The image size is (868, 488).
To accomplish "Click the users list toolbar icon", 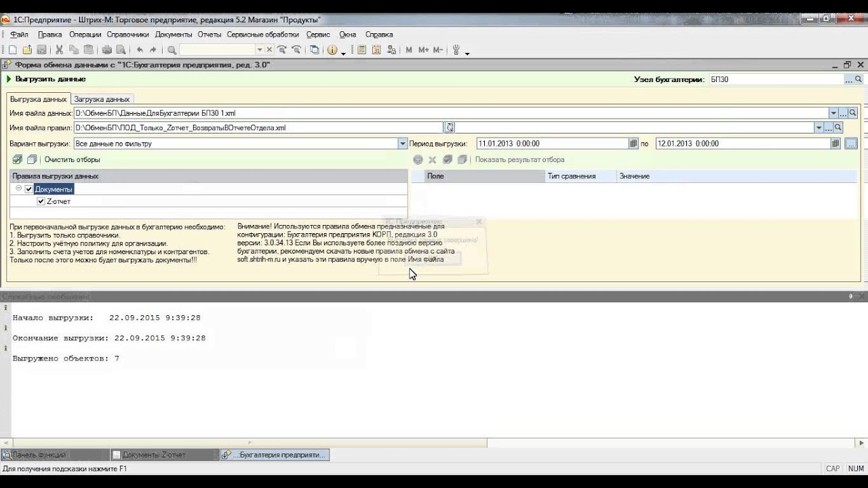I will (x=391, y=49).
